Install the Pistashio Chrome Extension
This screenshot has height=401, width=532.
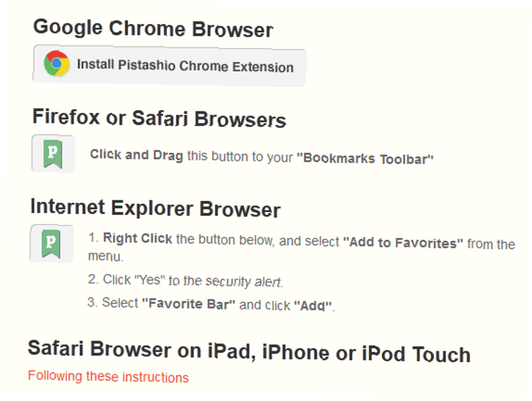pos(169,65)
